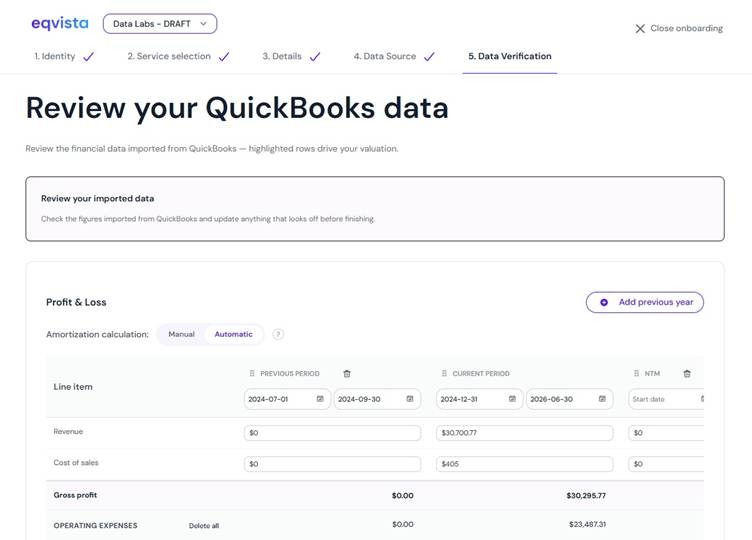Image resolution: width=752 pixels, height=540 pixels.
Task: Click the checkmark beside Identity step
Action: [x=89, y=57]
